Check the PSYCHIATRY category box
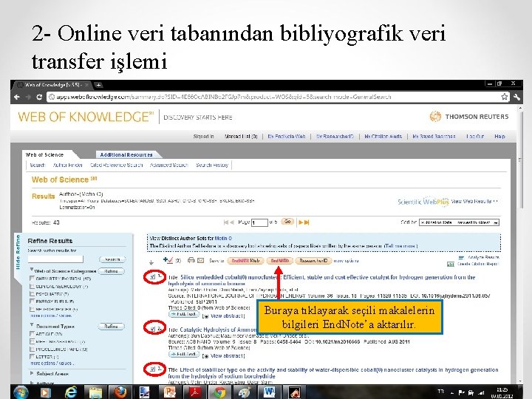Viewport: 532px width, 399px height. [x=33, y=294]
